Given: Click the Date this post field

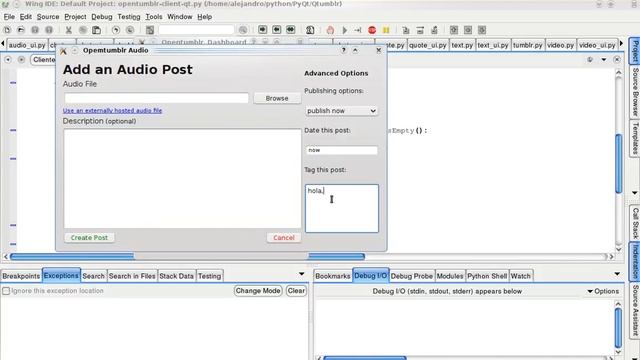Looking at the screenshot, I should click(x=342, y=150).
